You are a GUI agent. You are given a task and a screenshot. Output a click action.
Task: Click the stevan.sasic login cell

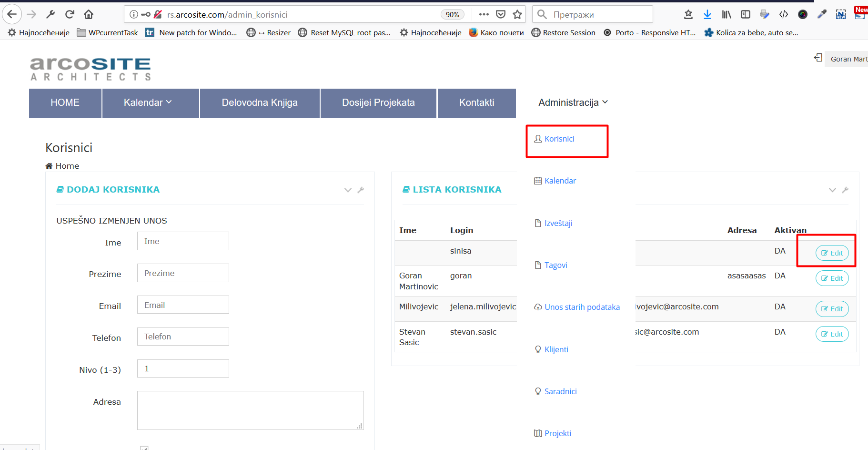tap(473, 332)
